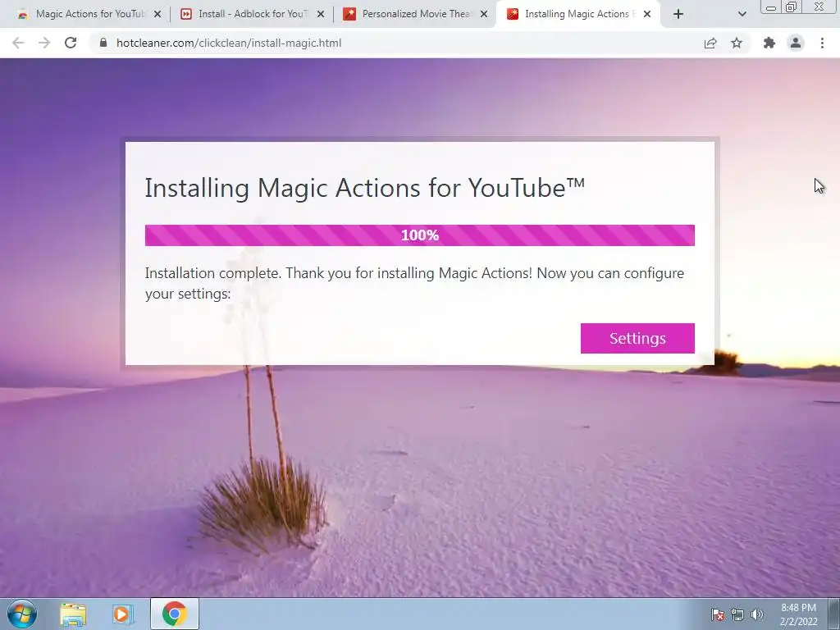The image size is (840, 630).
Task: Open Windows Explorer from taskbar
Action: coord(73,614)
